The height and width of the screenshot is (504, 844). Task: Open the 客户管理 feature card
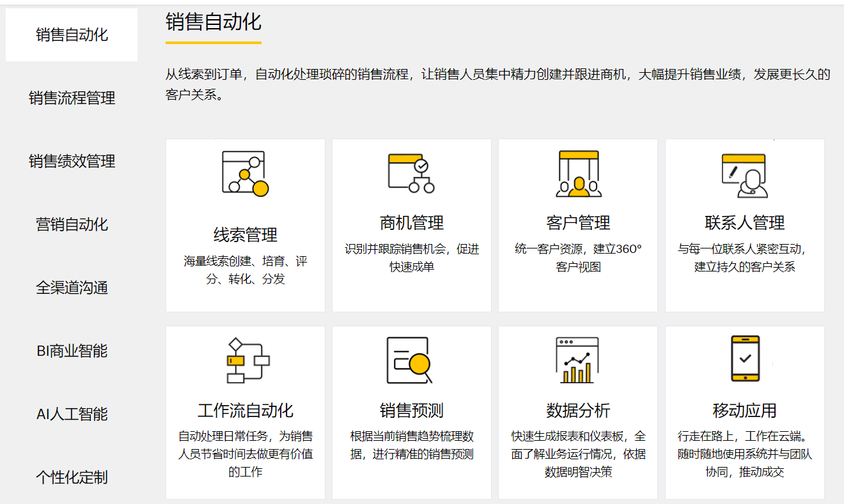[577, 225]
